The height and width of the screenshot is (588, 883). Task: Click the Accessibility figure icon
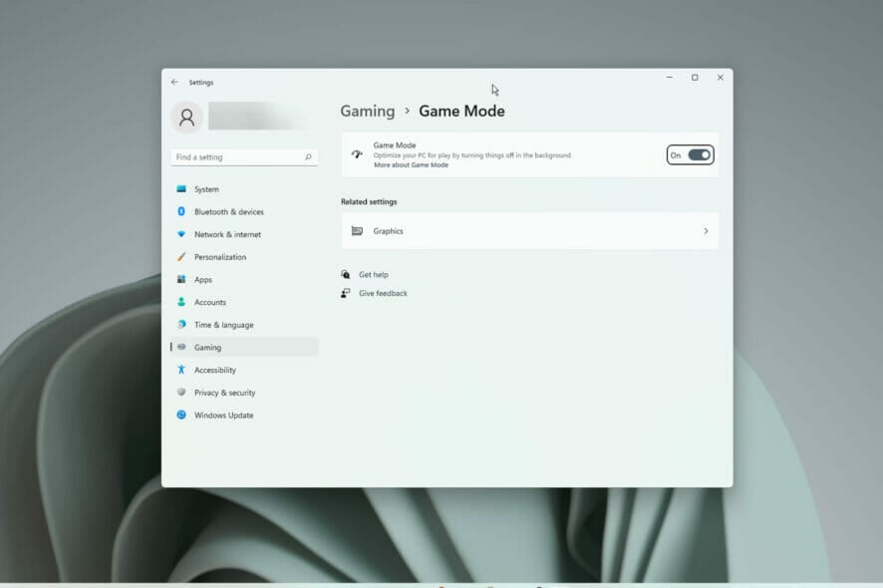[181, 370]
